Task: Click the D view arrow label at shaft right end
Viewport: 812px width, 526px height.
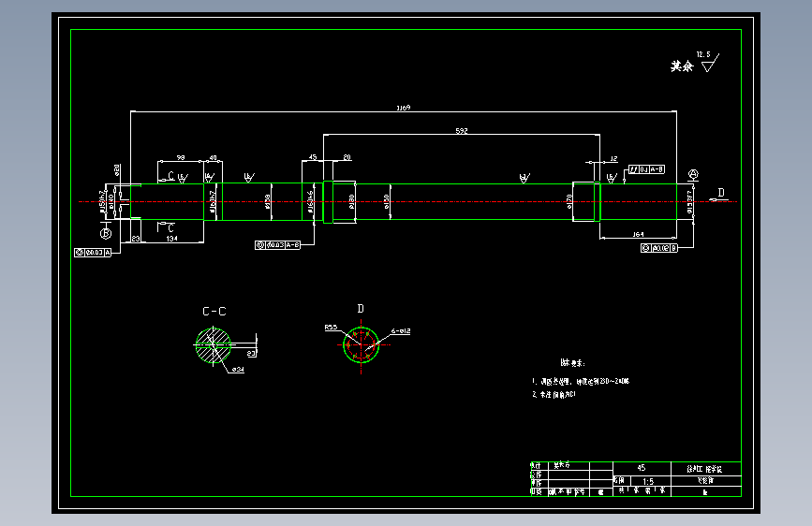Action: coord(721,193)
